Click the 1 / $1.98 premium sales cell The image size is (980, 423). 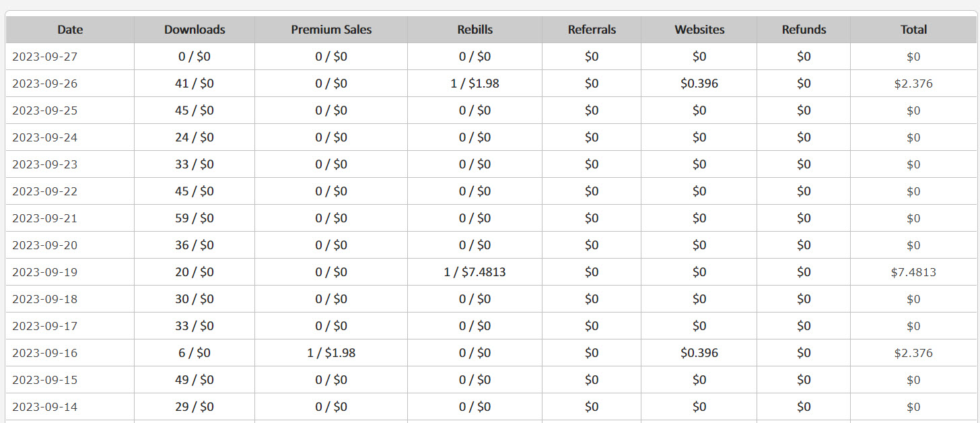[331, 353]
